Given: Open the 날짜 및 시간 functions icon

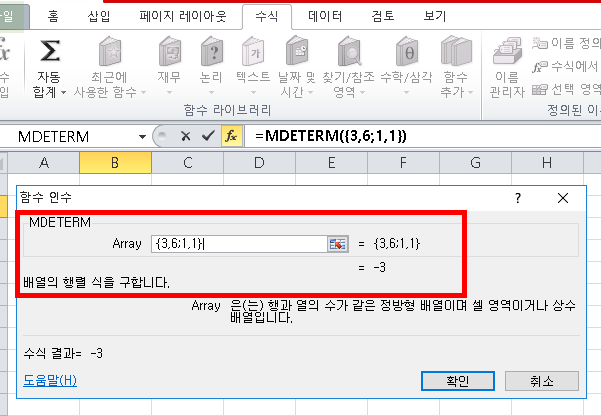Looking at the screenshot, I should tap(297, 51).
